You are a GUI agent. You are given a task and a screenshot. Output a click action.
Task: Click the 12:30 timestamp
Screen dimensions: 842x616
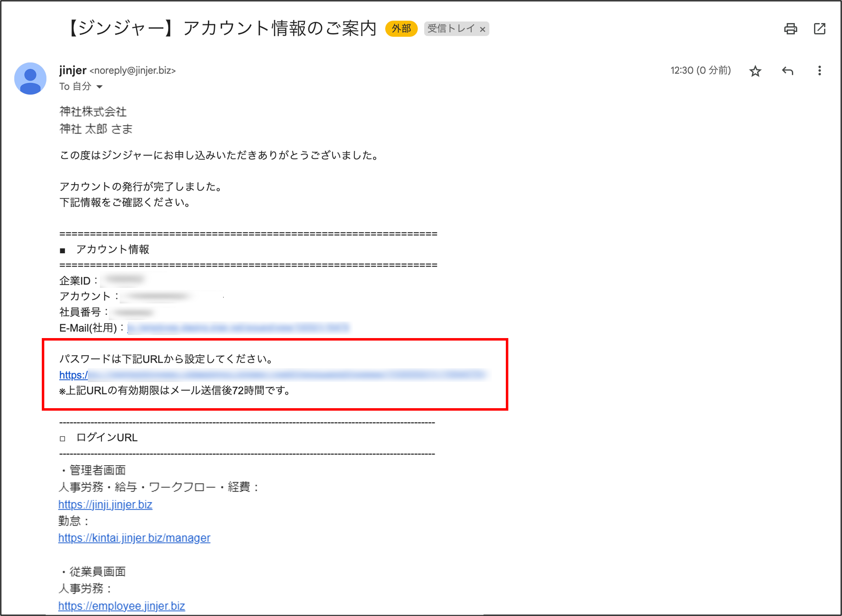click(701, 71)
